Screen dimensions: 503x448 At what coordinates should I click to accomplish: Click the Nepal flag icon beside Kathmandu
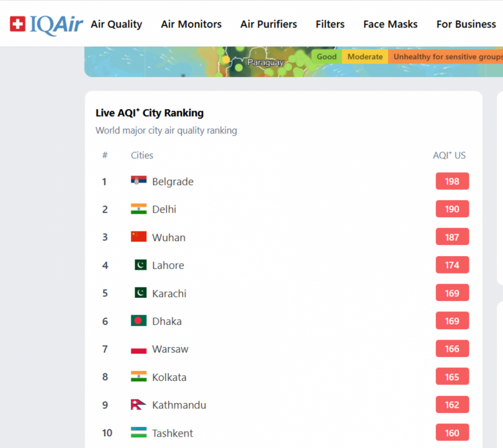pos(138,404)
